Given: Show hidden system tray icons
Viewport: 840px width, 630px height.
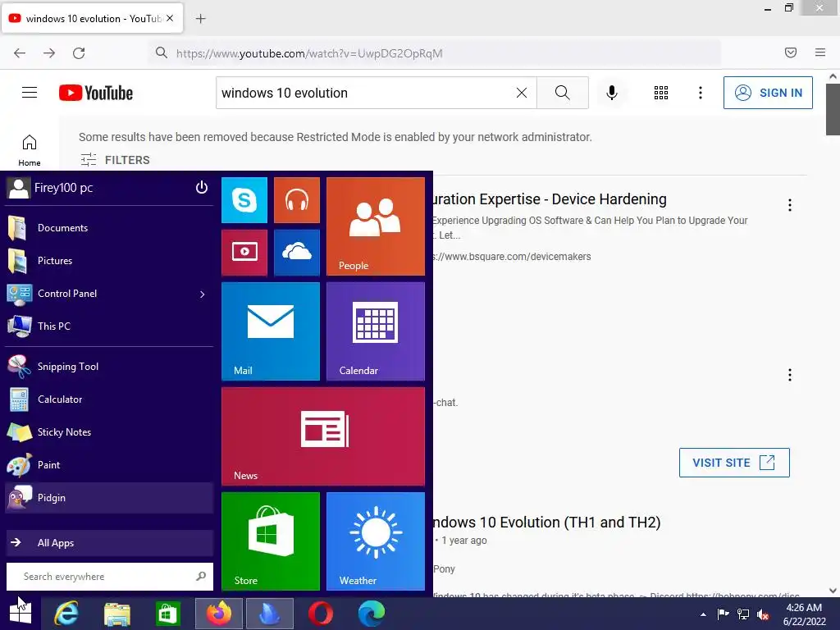Looking at the screenshot, I should pos(703,614).
